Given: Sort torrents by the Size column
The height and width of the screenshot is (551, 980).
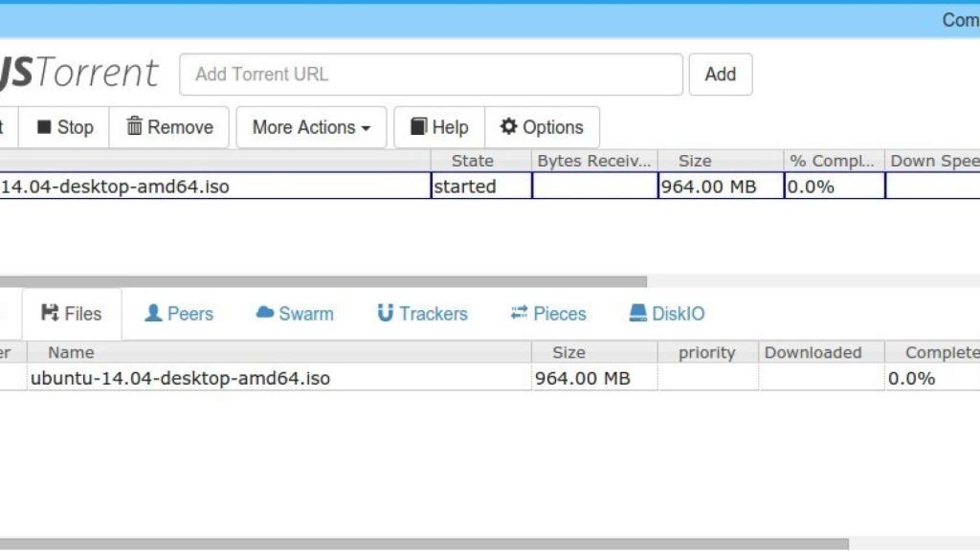Looking at the screenshot, I should point(695,160).
